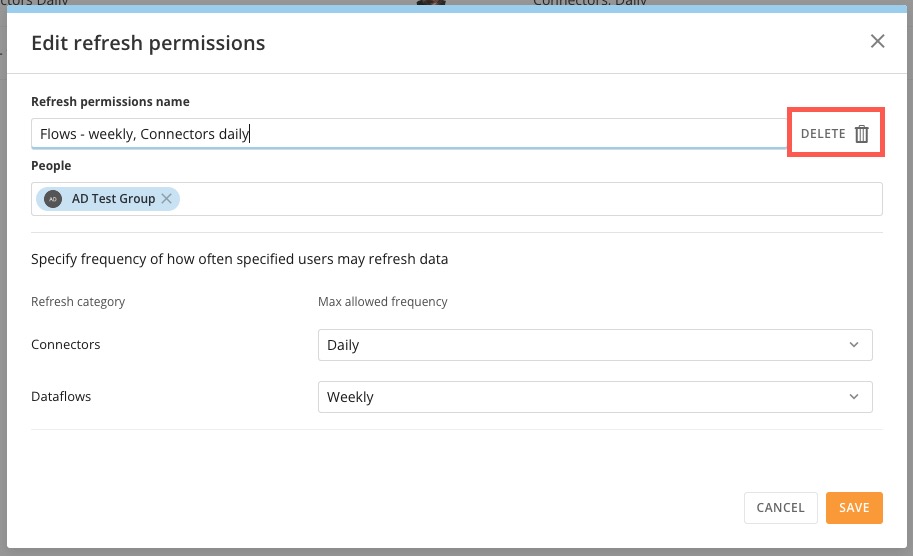Close the Edit refresh permissions dialog
The image size is (913, 556).
click(x=877, y=41)
